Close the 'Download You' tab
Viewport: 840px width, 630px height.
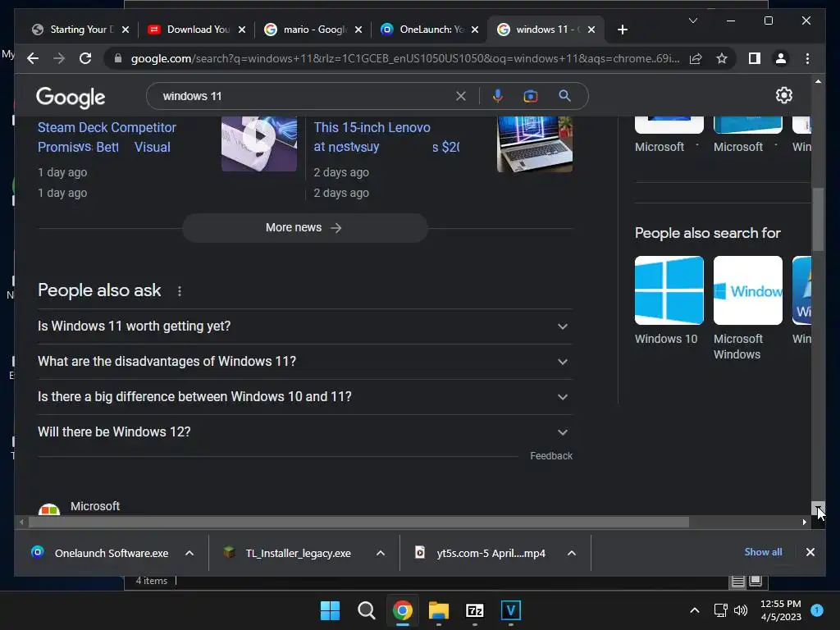[x=242, y=30]
